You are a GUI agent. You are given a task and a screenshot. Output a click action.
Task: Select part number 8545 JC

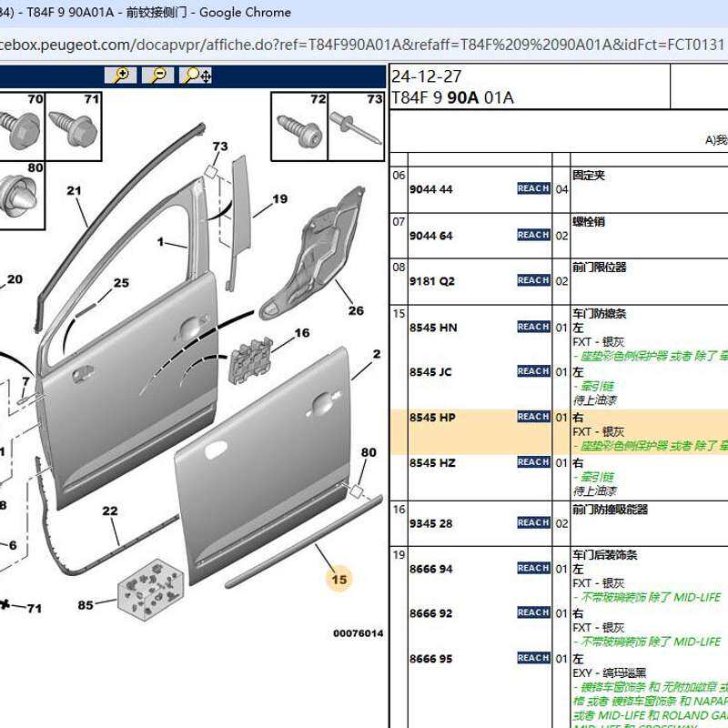(430, 372)
